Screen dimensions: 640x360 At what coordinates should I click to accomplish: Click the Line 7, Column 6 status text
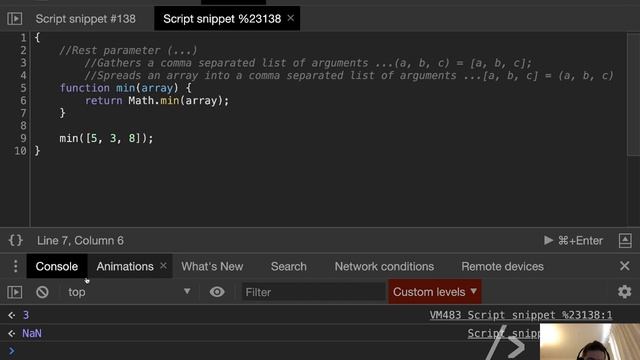click(x=80, y=240)
